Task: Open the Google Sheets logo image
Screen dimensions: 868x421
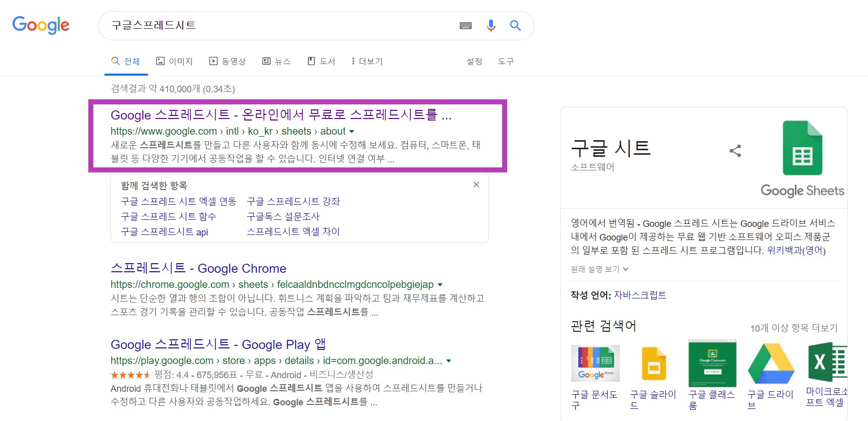Action: 802,159
